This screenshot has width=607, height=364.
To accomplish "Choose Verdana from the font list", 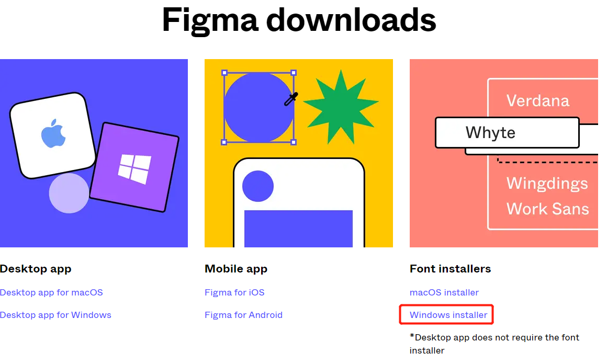I will coord(537,100).
